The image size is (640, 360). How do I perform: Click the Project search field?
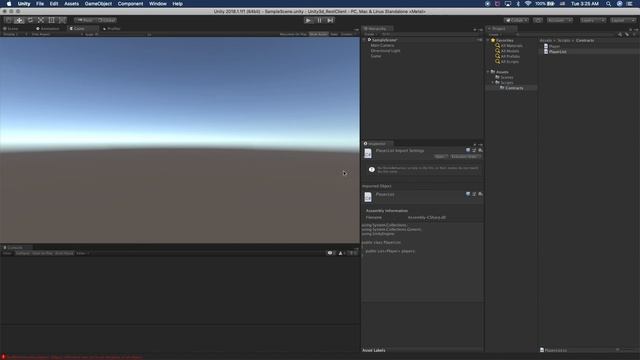tap(564, 34)
